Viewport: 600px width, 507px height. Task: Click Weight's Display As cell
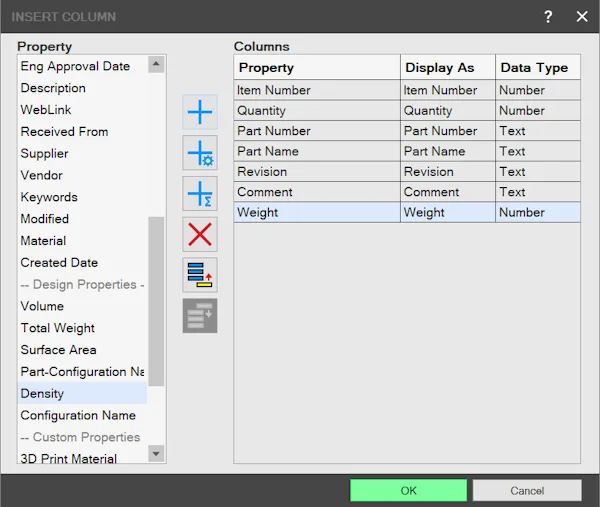(x=448, y=212)
